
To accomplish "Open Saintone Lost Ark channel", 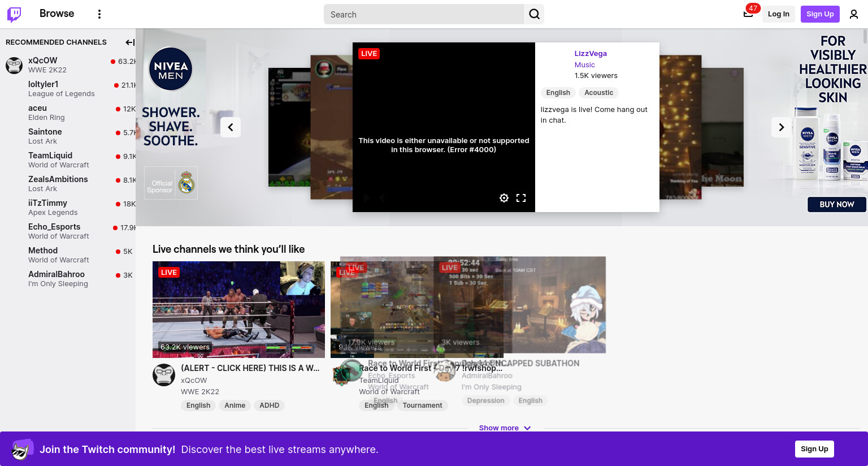I will 68,136.
